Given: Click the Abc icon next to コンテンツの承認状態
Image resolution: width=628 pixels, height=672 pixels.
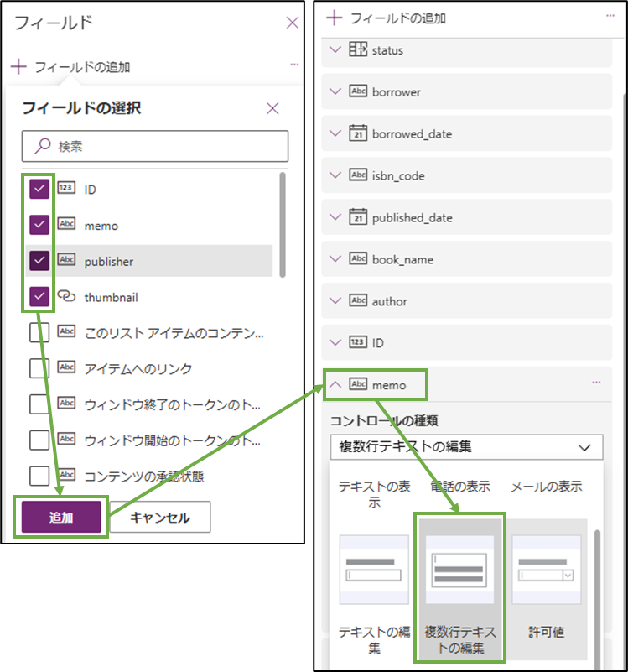Looking at the screenshot, I should coord(66,475).
